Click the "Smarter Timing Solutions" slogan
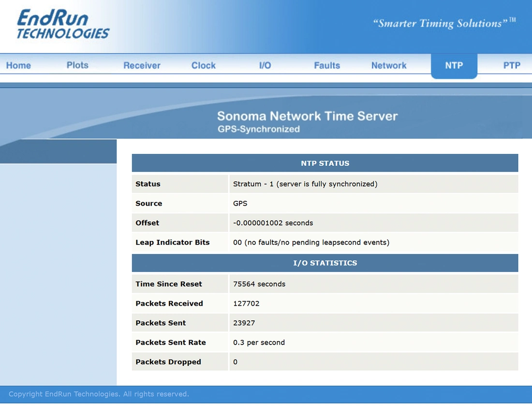Image resolution: width=532 pixels, height=406 pixels. tap(444, 23)
